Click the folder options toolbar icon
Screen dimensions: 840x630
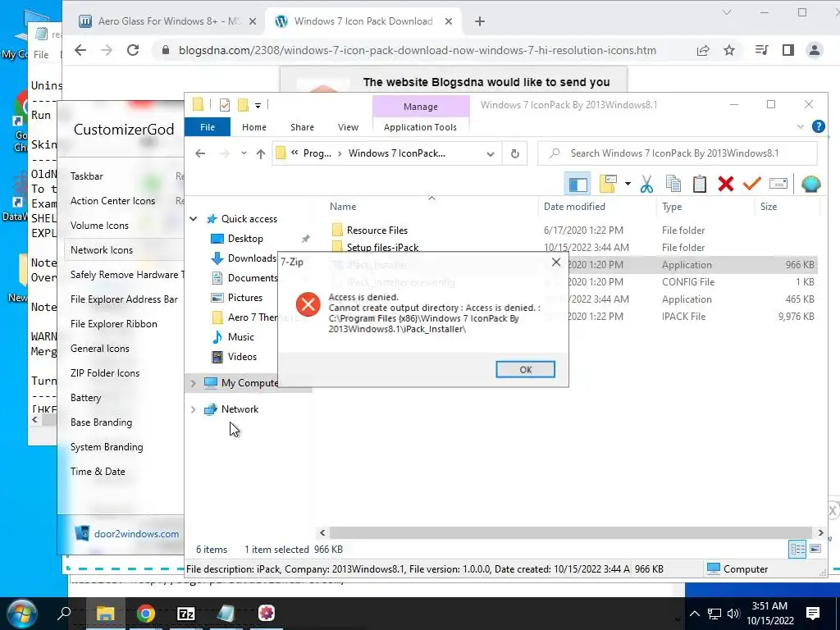[608, 184]
